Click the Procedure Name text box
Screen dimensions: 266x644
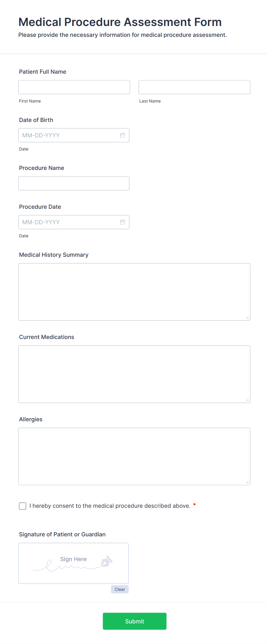[x=74, y=183]
